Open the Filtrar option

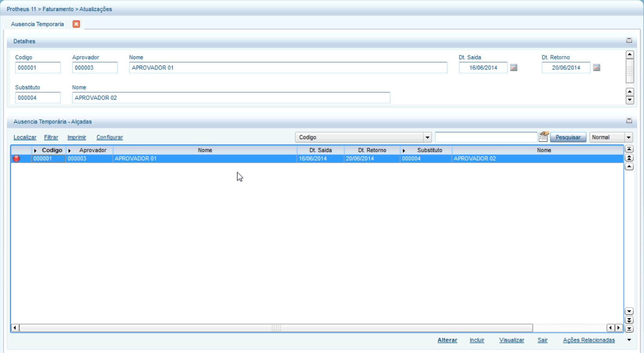(51, 137)
